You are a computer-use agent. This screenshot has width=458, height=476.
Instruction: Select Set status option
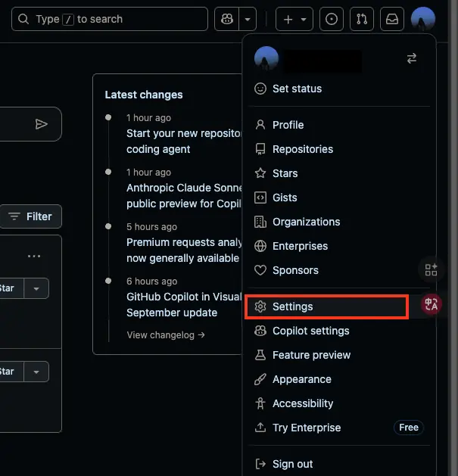tap(297, 89)
